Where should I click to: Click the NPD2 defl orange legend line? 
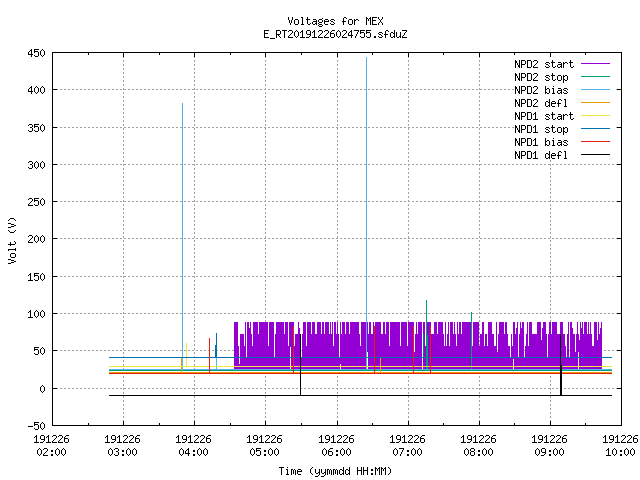pos(595,103)
